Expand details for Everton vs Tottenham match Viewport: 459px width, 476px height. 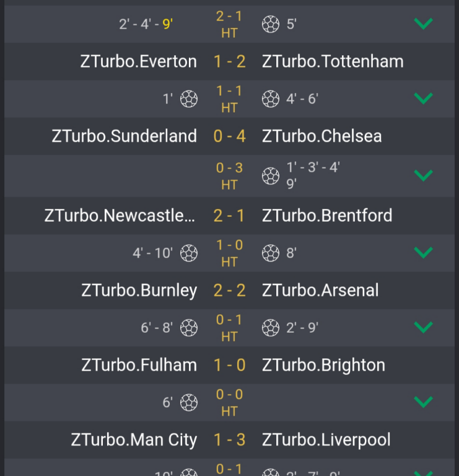[423, 99]
